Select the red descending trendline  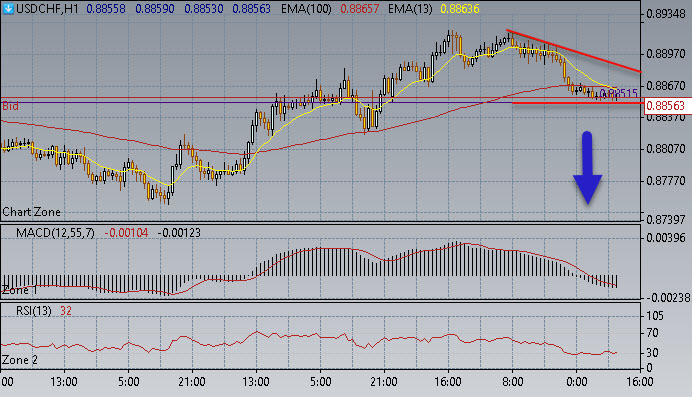coord(574,50)
